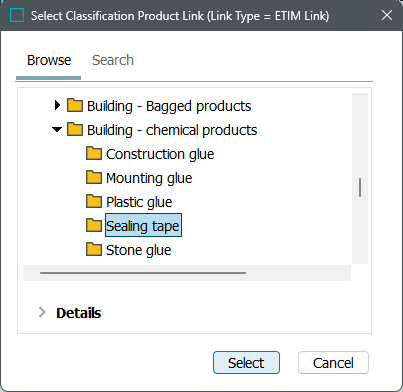Click the folder icon beside Construction glue
403x392 pixels.
94,154
